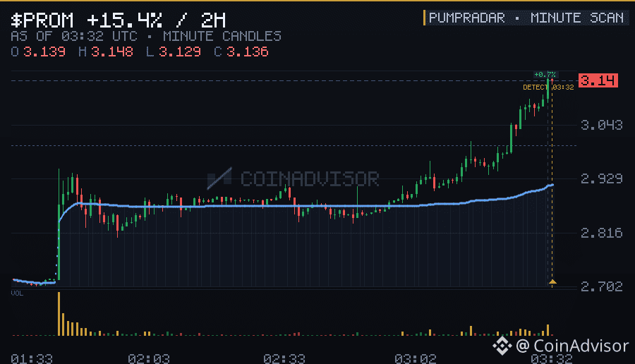This screenshot has height=364, width=635.
Task: Click the low value 3.129
Action: click(179, 51)
